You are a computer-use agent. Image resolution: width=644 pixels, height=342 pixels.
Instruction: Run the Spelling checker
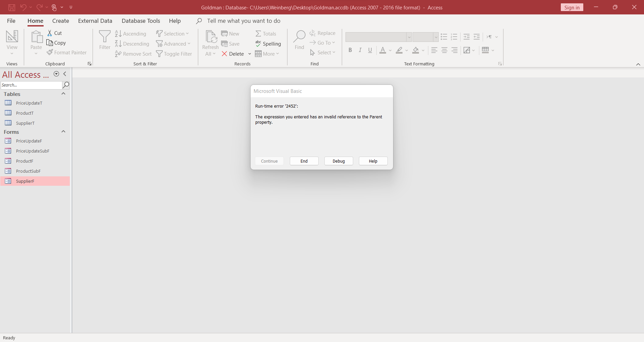268,44
